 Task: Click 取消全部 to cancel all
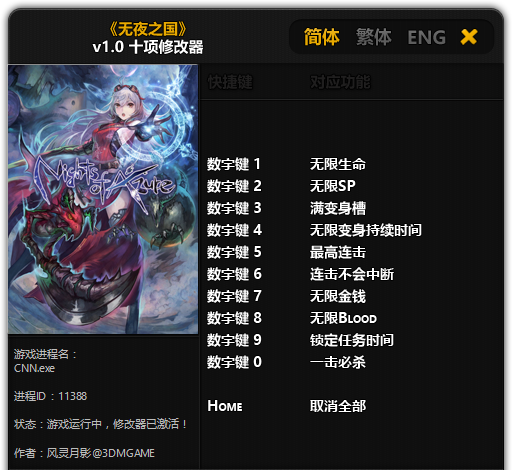click(338, 406)
